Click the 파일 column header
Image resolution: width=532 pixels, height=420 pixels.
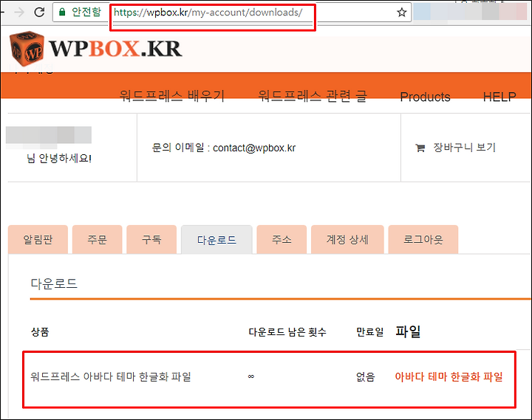click(x=408, y=331)
